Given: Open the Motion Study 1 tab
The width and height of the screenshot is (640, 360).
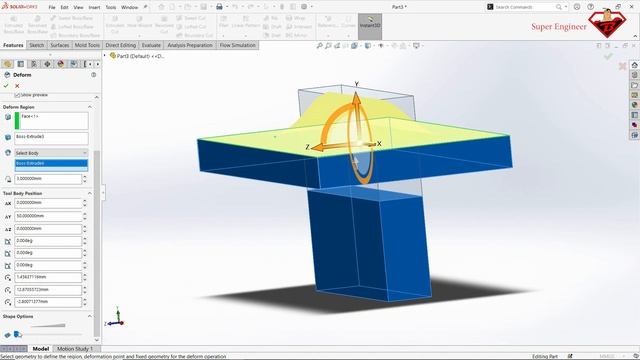Looking at the screenshot, I should click(75, 349).
